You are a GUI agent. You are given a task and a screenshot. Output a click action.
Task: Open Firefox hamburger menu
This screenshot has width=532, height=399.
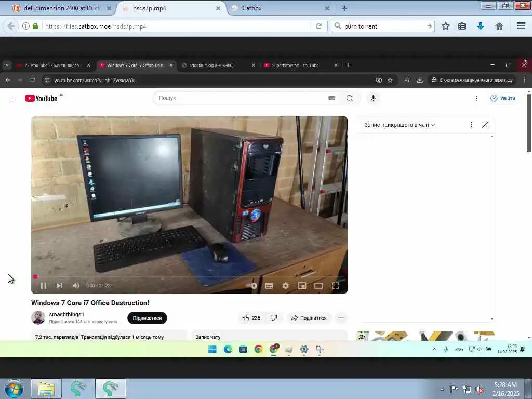click(521, 26)
